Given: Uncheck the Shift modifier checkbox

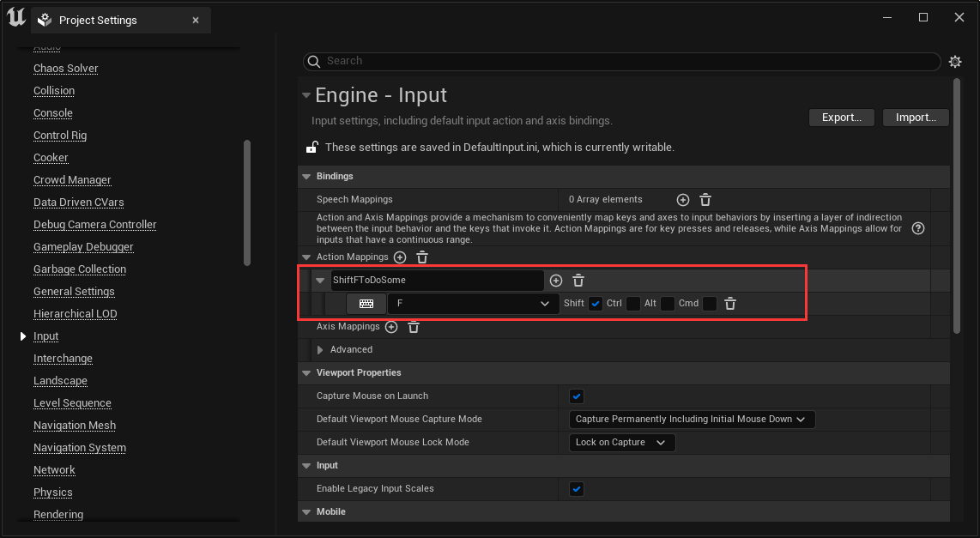Looking at the screenshot, I should [596, 304].
